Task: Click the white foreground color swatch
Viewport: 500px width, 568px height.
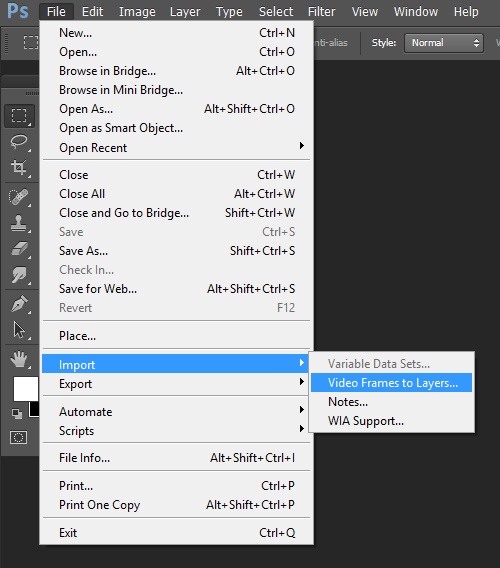Action: click(x=26, y=389)
